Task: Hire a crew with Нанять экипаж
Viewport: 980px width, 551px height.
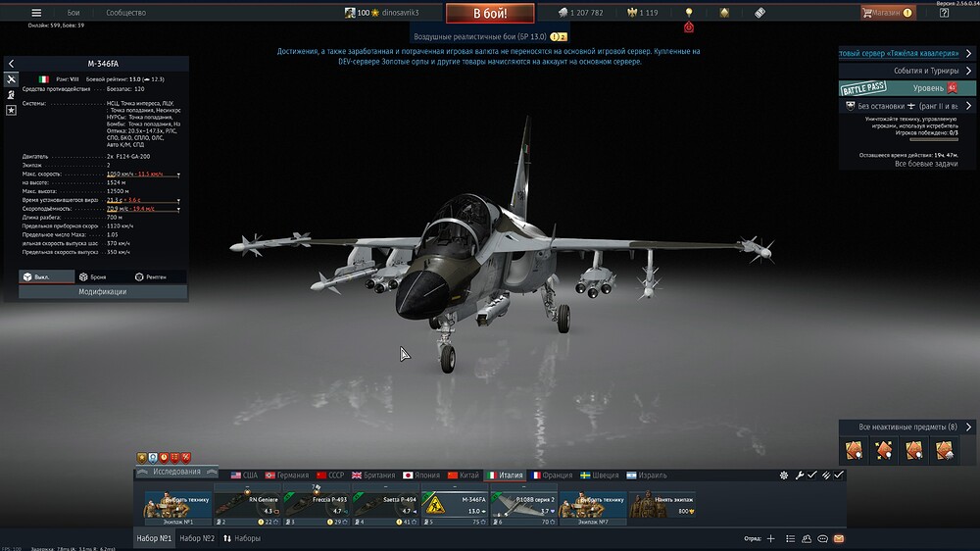Action: (x=662, y=504)
